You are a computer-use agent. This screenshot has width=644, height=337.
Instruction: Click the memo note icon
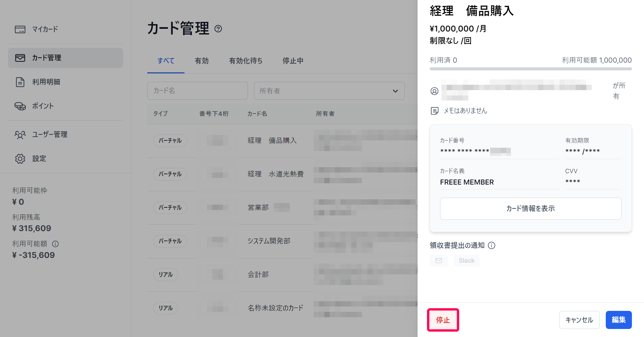tap(434, 111)
